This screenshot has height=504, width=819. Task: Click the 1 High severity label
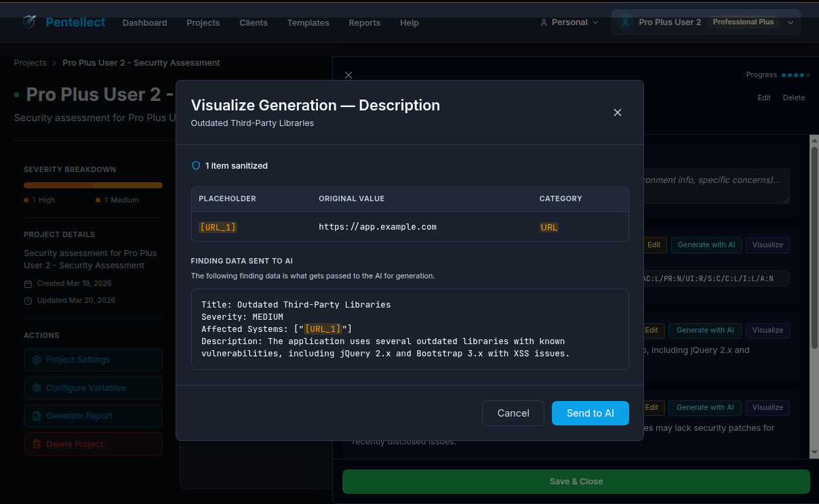pos(39,200)
